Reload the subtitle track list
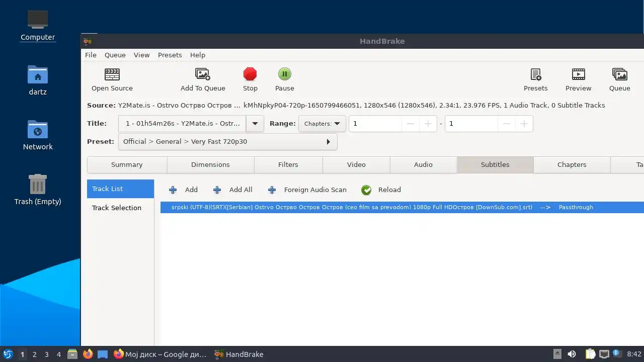Viewport: 644px width, 362px height. pos(381,190)
